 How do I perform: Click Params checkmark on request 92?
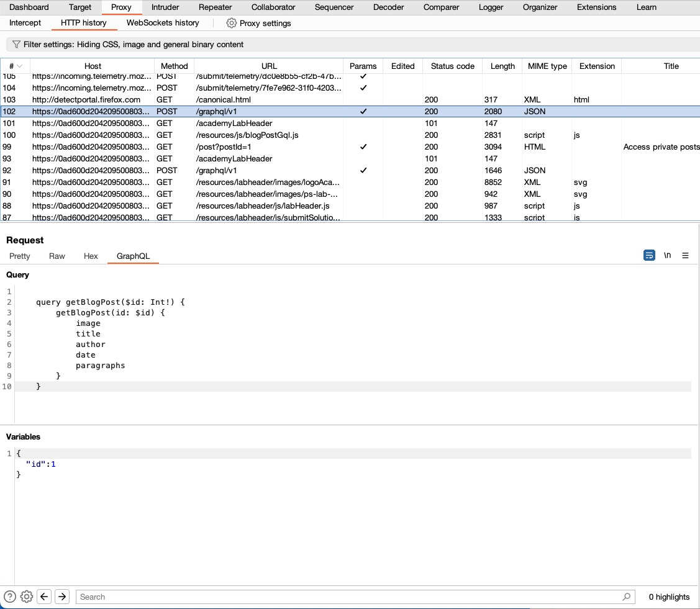coord(363,170)
